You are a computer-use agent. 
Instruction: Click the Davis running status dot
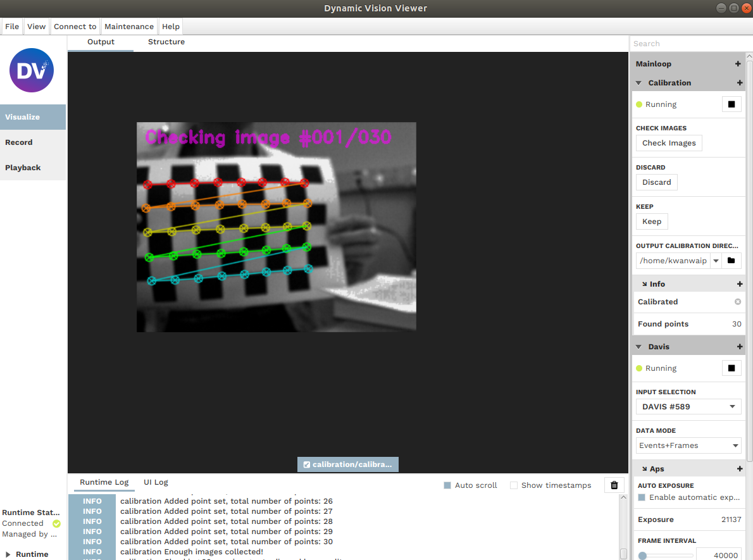click(639, 368)
